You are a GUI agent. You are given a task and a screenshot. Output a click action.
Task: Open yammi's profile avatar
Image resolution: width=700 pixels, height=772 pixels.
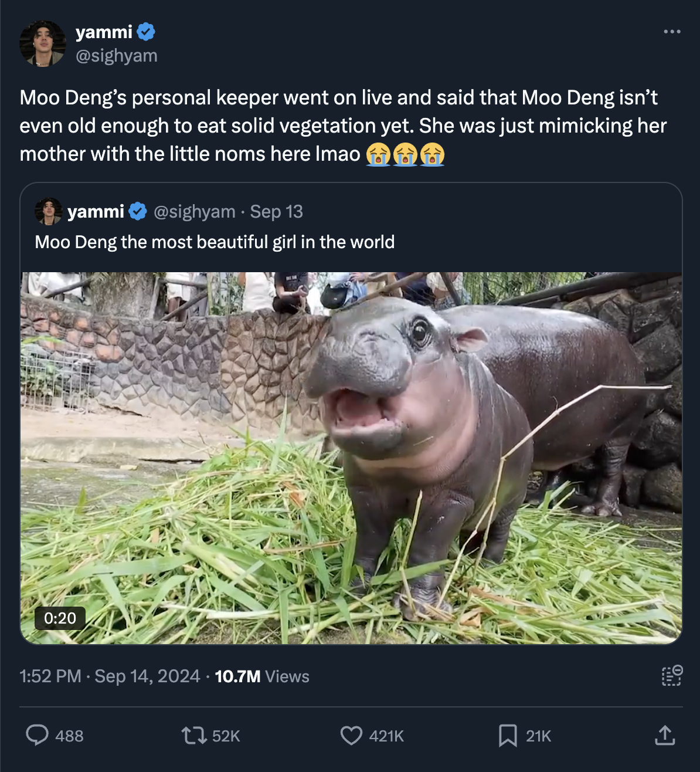(x=43, y=43)
